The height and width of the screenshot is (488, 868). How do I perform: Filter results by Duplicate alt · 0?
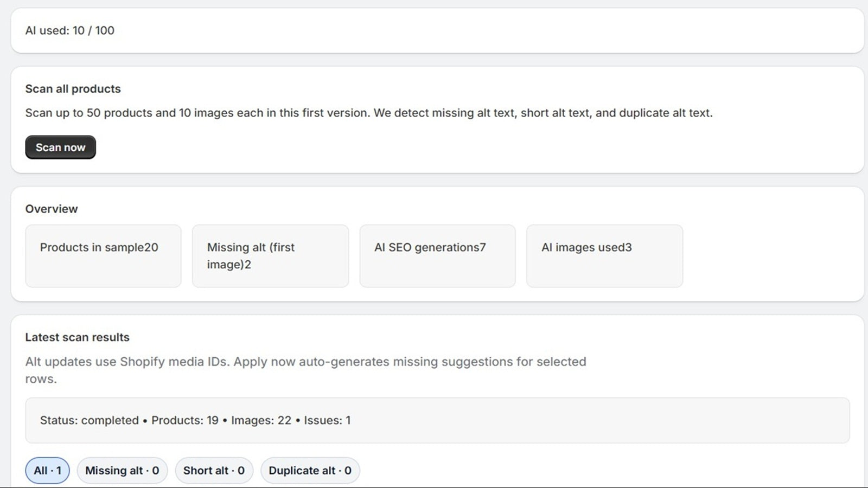tap(310, 470)
